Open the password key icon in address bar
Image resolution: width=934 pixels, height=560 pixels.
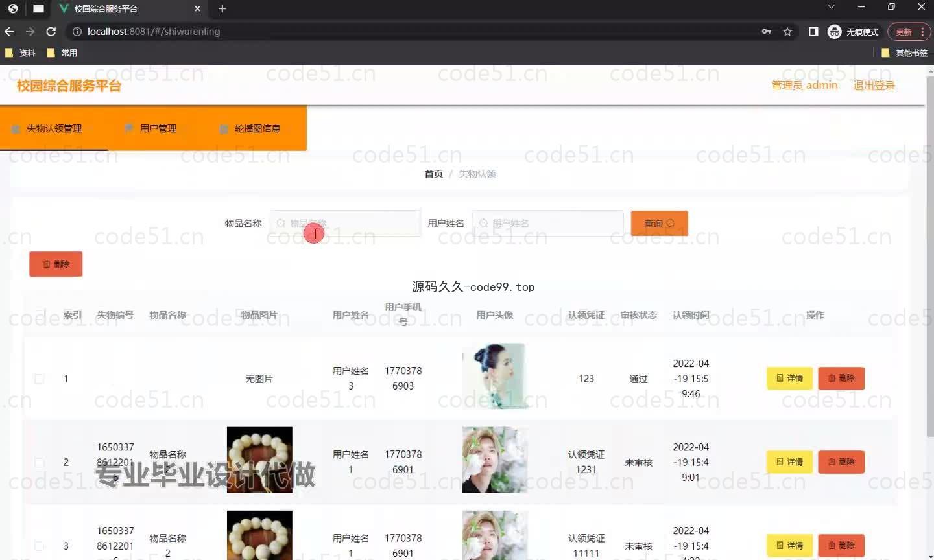click(x=767, y=31)
